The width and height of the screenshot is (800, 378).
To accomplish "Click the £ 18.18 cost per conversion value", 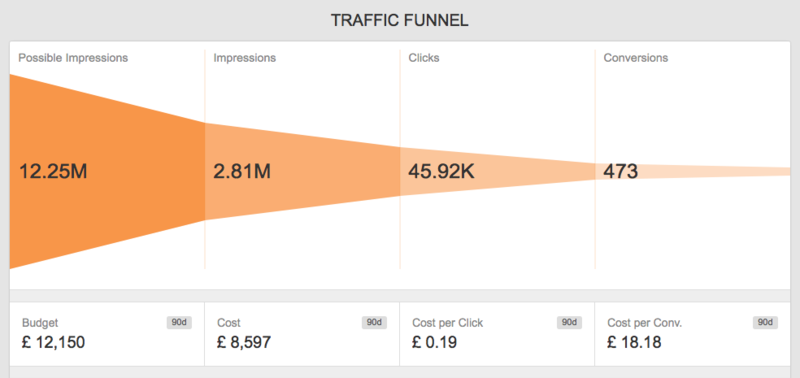I will click(x=634, y=342).
